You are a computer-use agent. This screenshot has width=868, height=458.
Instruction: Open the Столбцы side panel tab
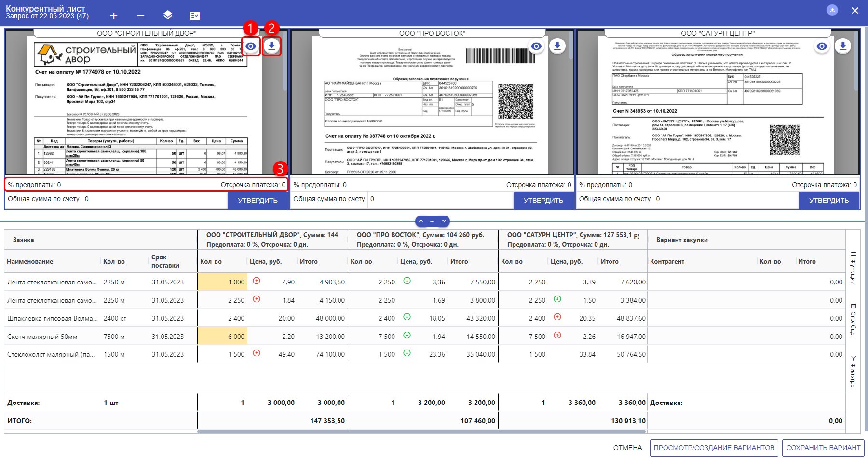(x=853, y=320)
